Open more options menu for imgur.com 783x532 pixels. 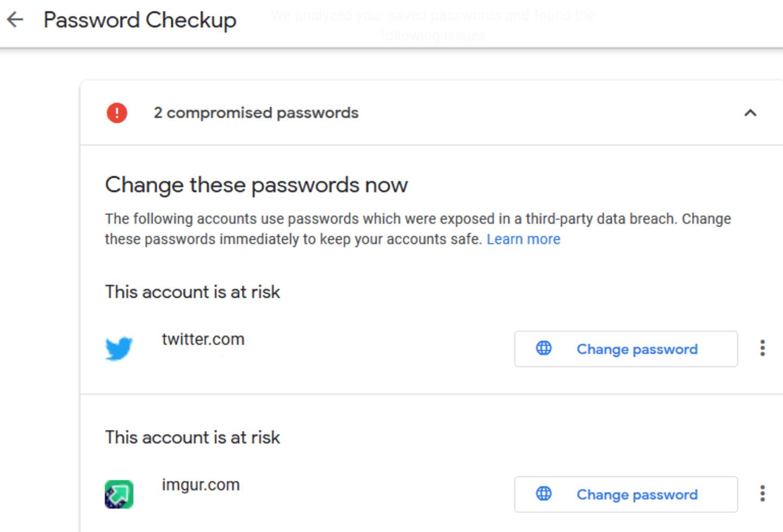pos(762,494)
